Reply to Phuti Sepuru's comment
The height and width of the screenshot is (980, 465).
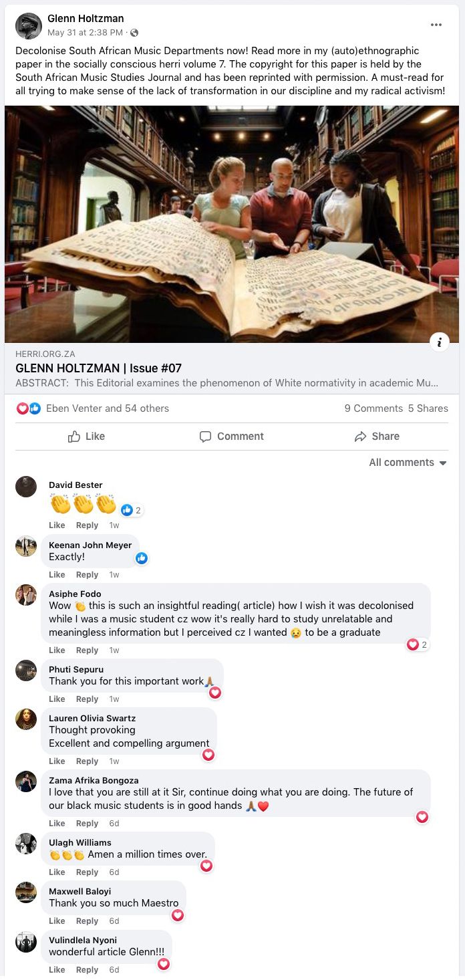click(87, 699)
